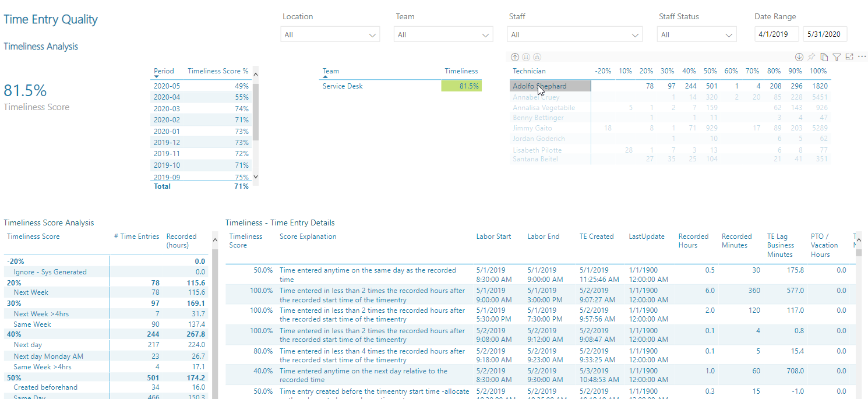Turn on drill down mode arrow icon

pos(799,57)
